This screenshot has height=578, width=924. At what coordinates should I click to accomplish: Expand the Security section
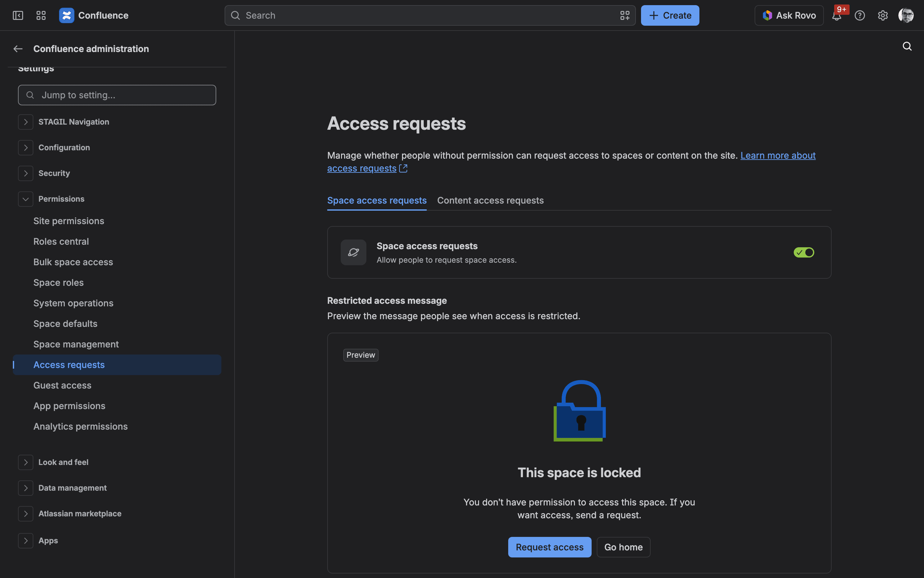click(x=26, y=173)
